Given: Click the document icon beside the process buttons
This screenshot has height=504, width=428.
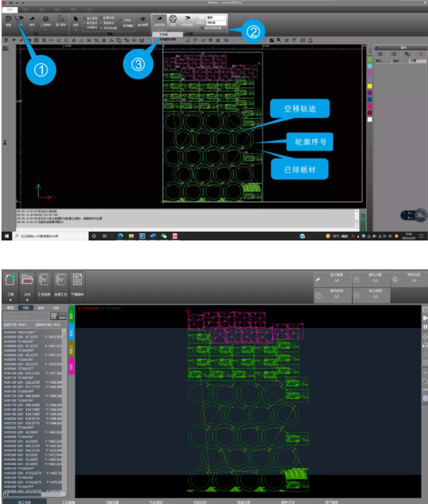Looking at the screenshot, I should 77,279.
